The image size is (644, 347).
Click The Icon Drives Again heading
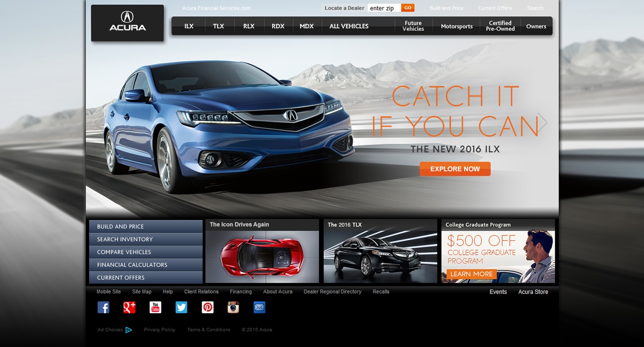pos(239,225)
